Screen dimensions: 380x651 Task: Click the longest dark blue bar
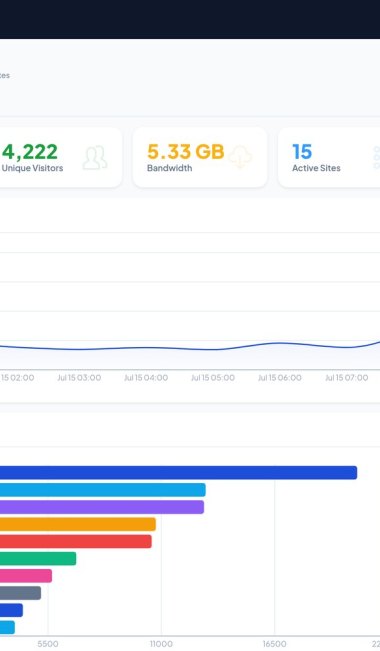[x=179, y=472]
